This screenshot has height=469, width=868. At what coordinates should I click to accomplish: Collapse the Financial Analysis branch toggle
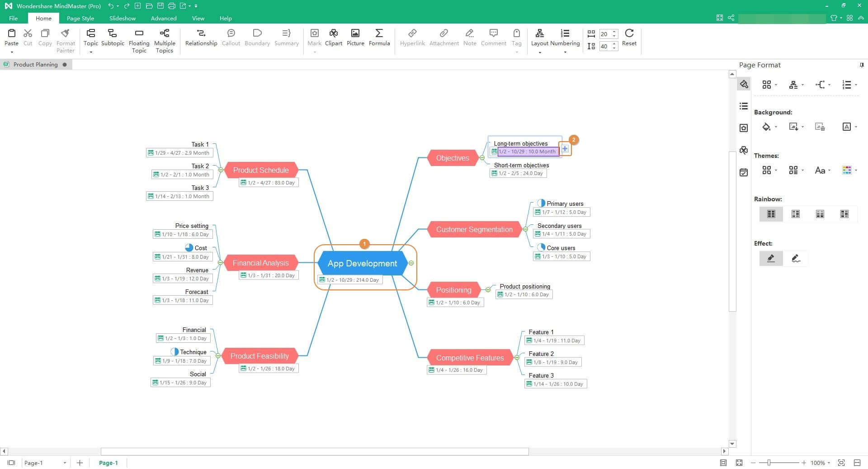click(x=220, y=263)
